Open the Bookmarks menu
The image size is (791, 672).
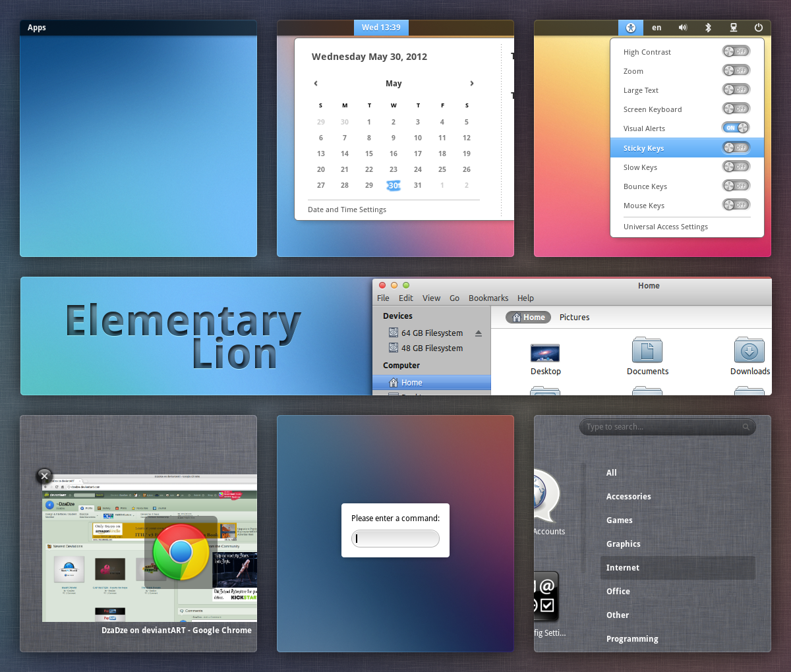point(488,298)
